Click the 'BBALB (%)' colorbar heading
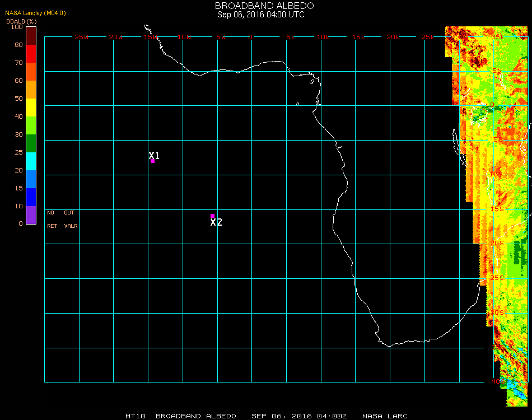The width and height of the screenshot is (532, 420). [x=21, y=21]
